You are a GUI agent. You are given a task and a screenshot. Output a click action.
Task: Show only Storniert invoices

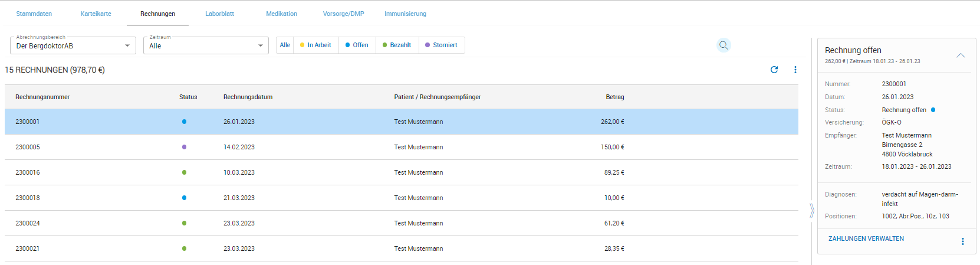tap(441, 45)
